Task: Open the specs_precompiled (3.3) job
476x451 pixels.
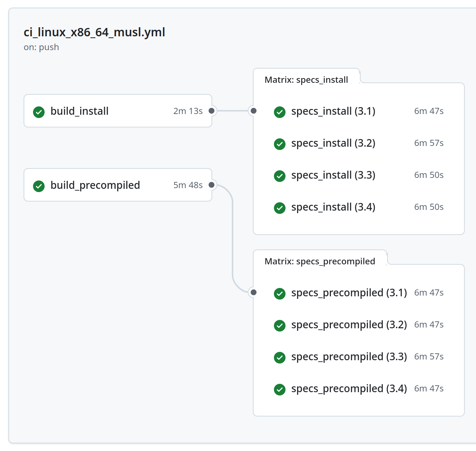Action: 359,357
